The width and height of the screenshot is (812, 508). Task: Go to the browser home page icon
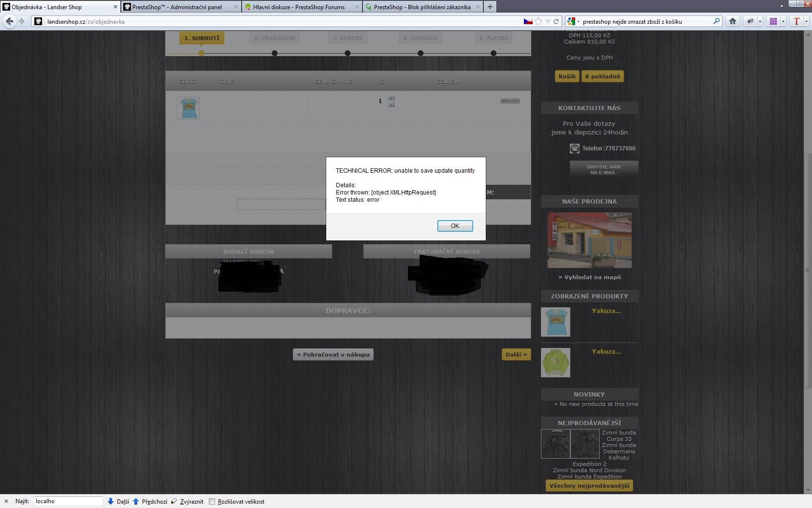coord(733,21)
